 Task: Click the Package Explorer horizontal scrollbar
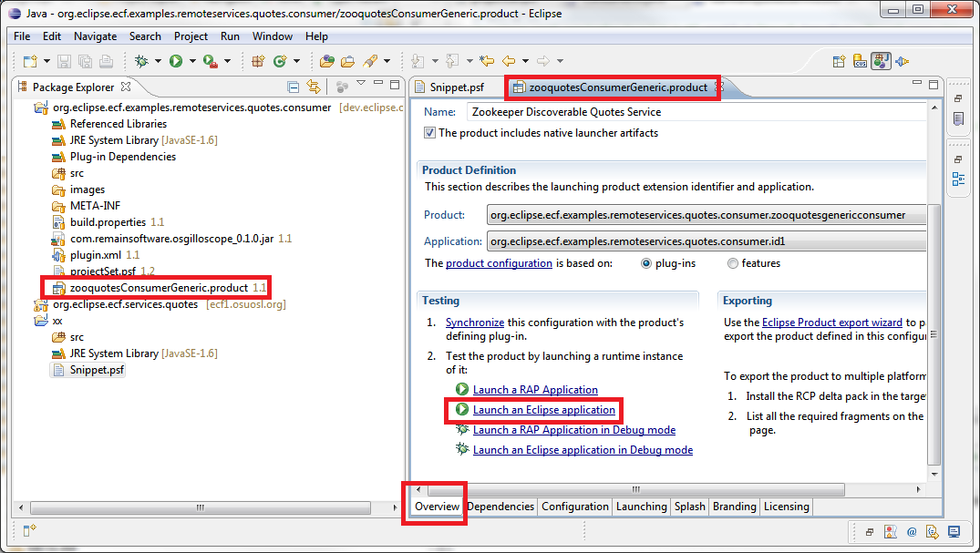click(200, 507)
